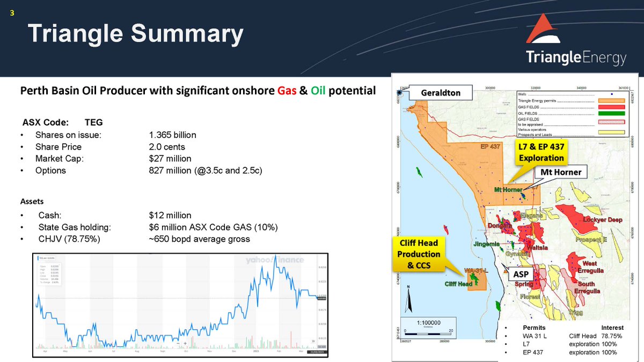Viewport: 644px width, 362px height.
Task: Click the Prospect E label on map
Action: [590, 239]
